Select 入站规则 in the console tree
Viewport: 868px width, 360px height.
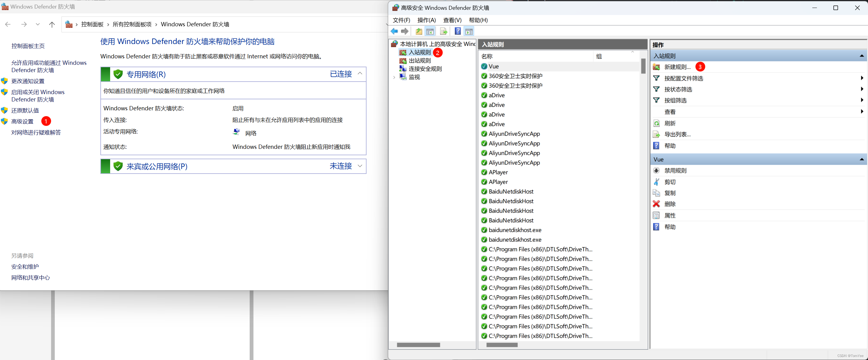pyautogui.click(x=419, y=53)
